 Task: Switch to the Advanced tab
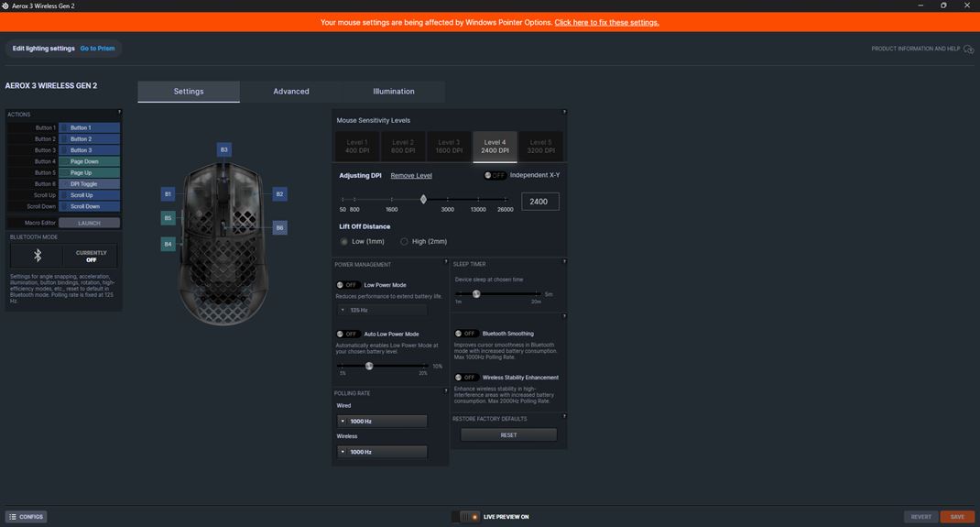(291, 92)
